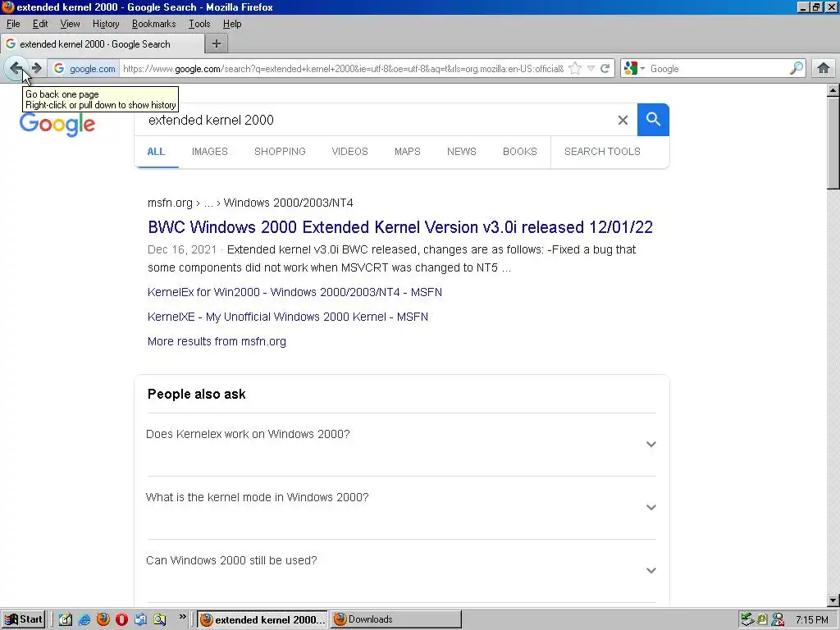Viewport: 840px width, 630px height.
Task: Click the msfn.org breadcrumb text
Action: (x=170, y=203)
